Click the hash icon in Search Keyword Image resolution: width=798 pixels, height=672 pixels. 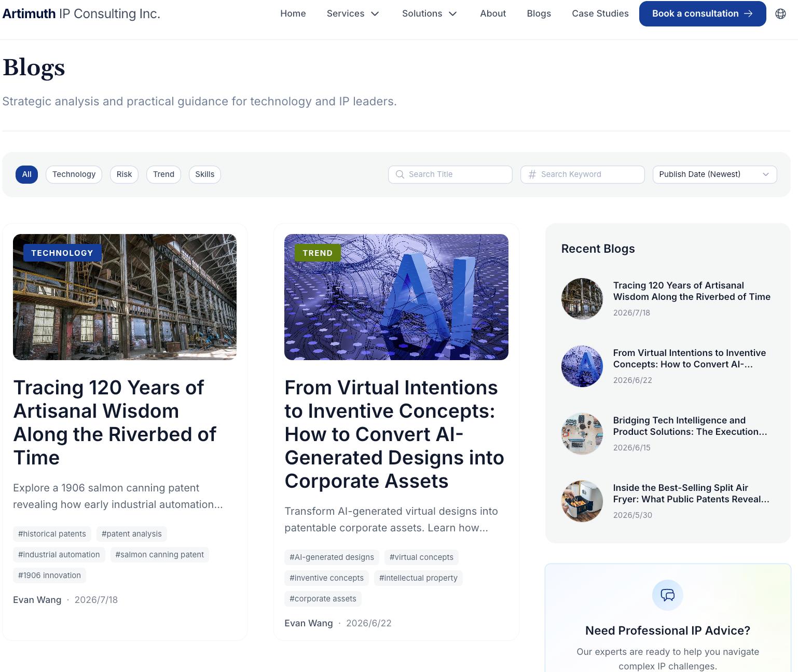pyautogui.click(x=532, y=174)
